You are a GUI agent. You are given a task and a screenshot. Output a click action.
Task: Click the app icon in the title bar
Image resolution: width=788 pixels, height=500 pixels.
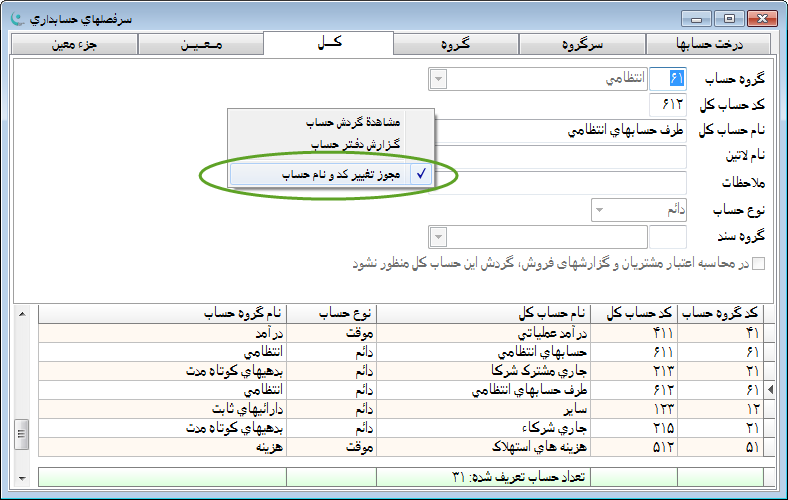click(15, 18)
